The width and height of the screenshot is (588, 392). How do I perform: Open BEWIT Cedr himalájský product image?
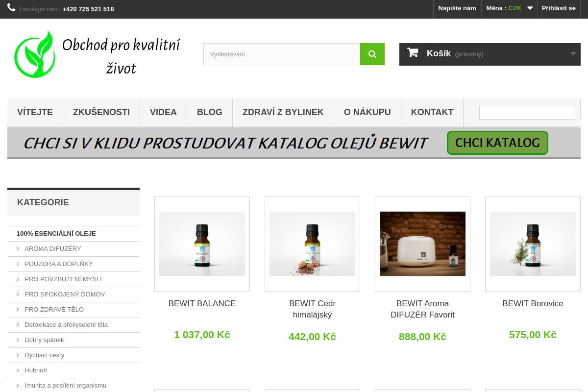pyautogui.click(x=312, y=244)
